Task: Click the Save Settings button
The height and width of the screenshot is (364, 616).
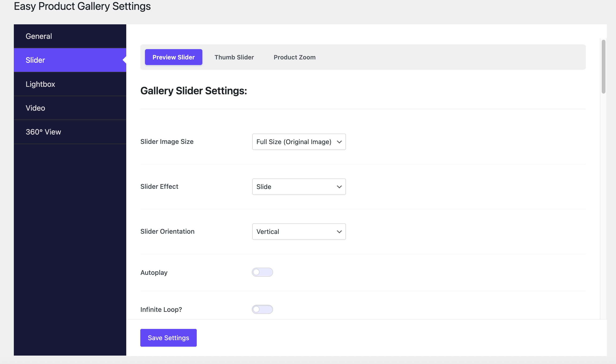Action: [168, 338]
